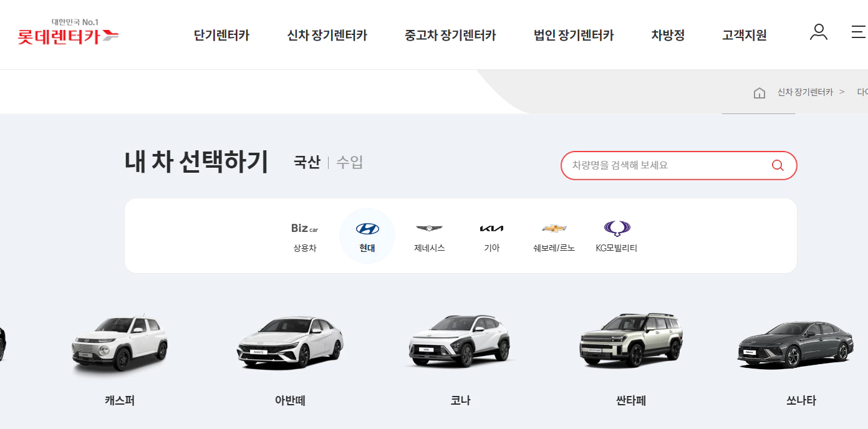Image resolution: width=868 pixels, height=429 pixels.
Task: Select the 코나 car image
Action: point(460,342)
